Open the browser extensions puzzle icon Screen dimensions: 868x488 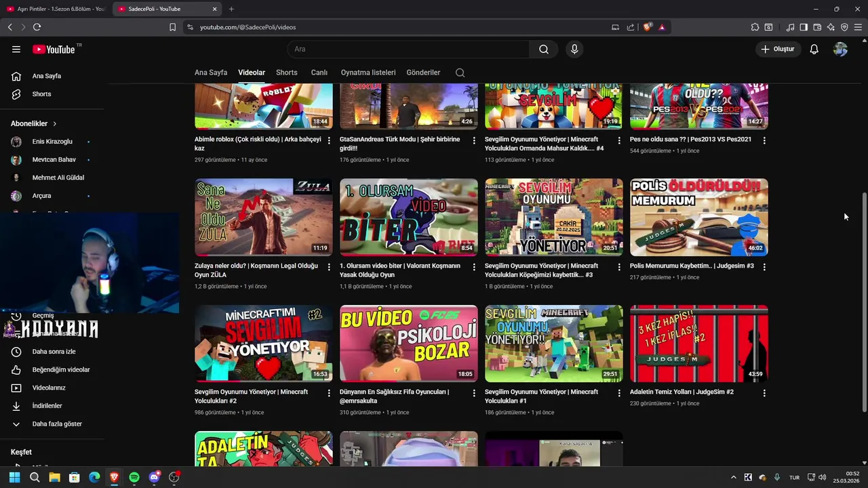pos(755,27)
